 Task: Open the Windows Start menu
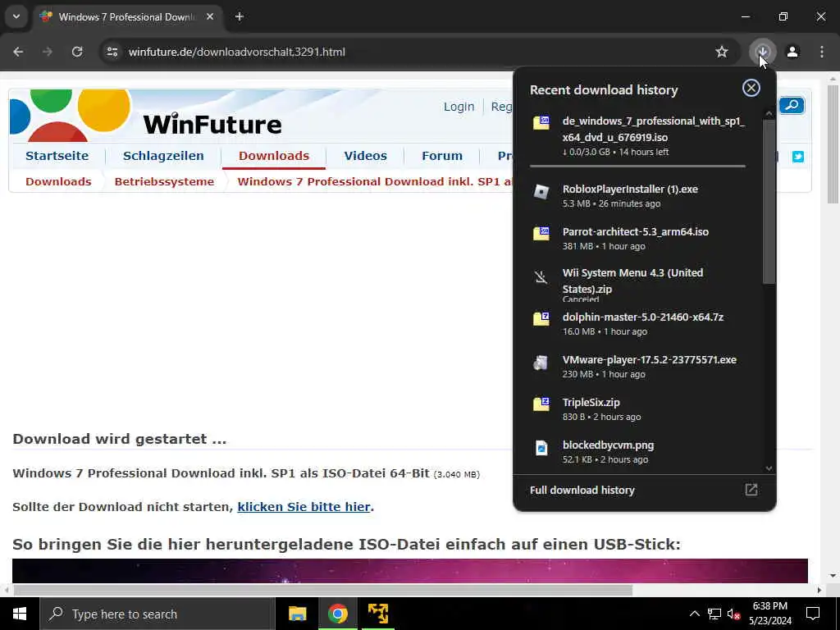(20, 614)
